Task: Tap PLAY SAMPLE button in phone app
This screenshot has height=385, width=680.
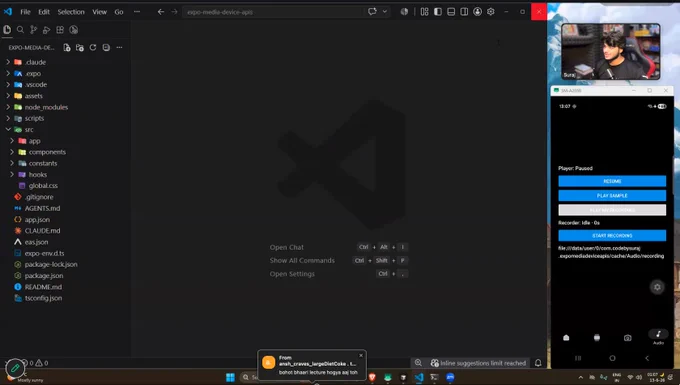Action: (x=612, y=196)
